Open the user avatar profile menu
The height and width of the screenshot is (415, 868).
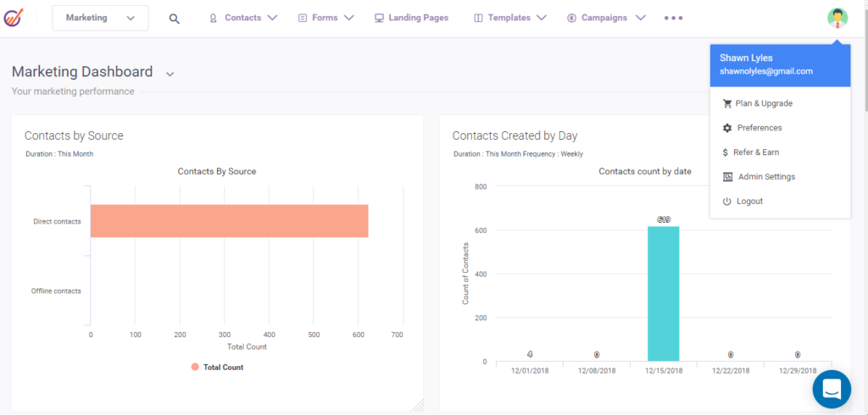point(837,18)
